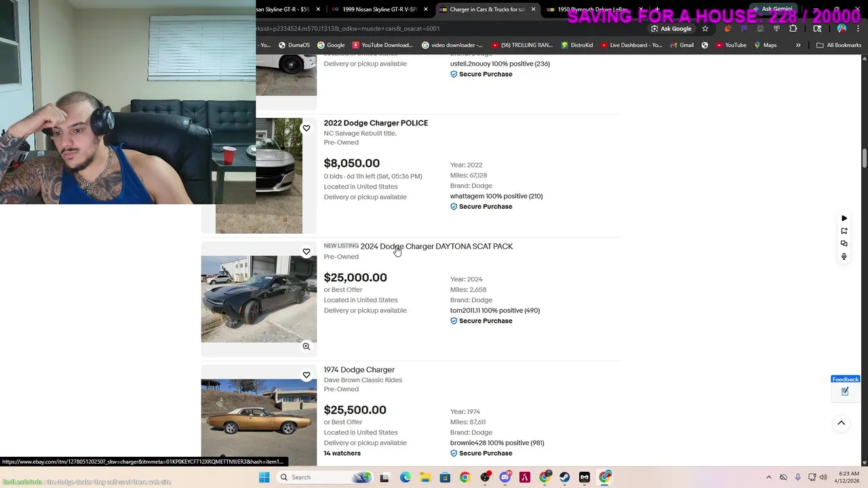
Task: Expand hidden bookmarks overflow chevron
Action: [x=798, y=45]
